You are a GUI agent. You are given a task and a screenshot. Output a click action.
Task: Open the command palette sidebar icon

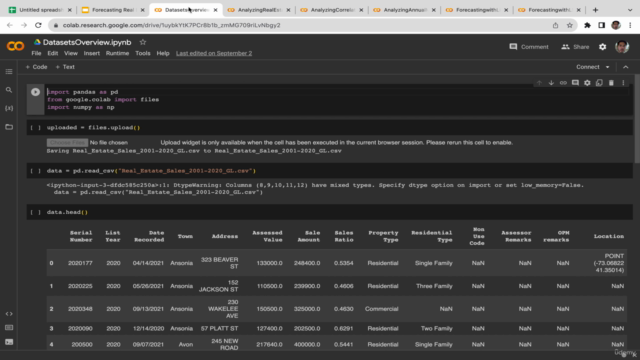tap(9, 328)
